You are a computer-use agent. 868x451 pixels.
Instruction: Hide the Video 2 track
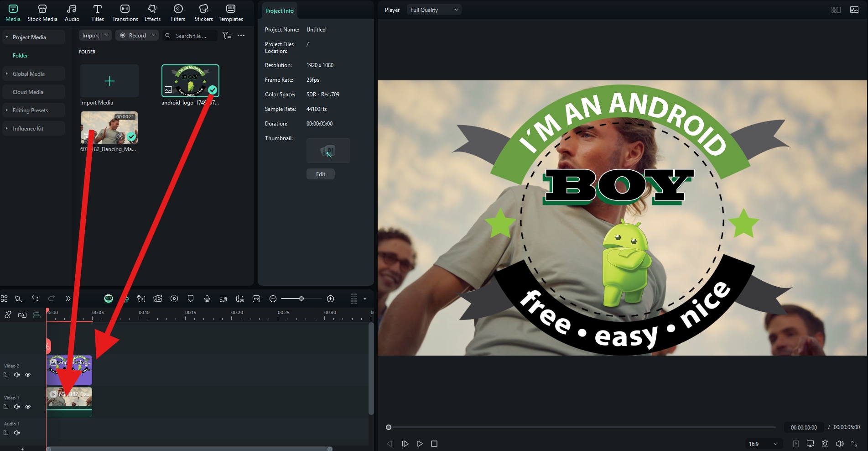coord(28,375)
